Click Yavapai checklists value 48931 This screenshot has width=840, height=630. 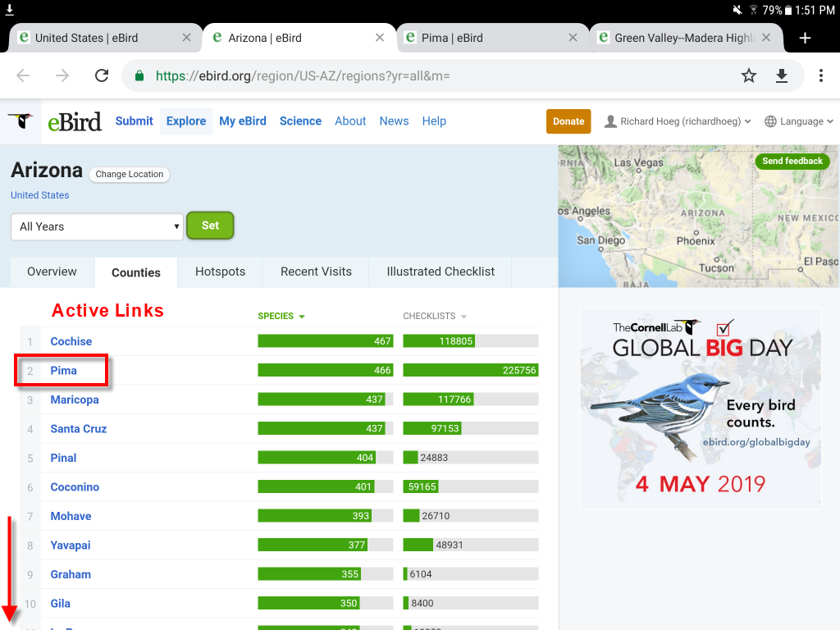point(449,545)
